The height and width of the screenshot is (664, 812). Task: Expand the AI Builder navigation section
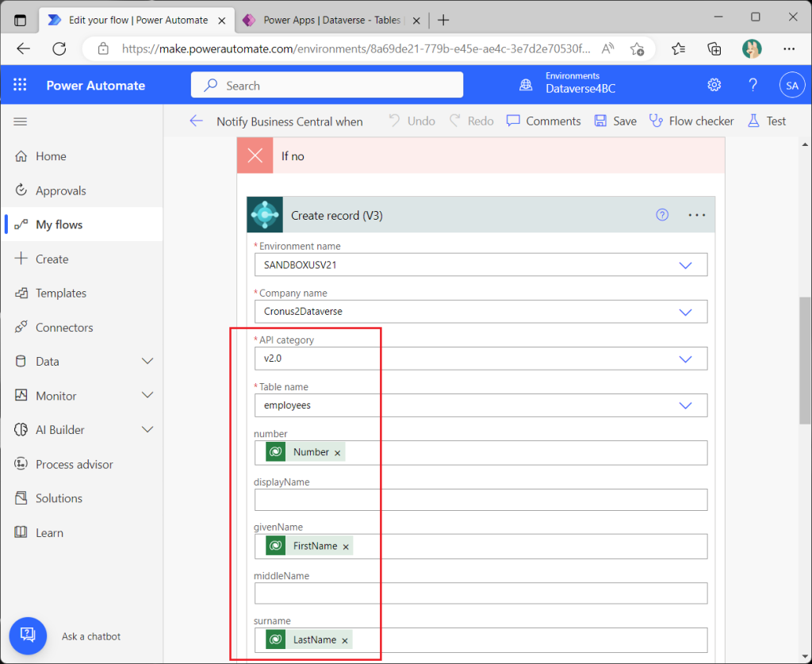pos(147,429)
